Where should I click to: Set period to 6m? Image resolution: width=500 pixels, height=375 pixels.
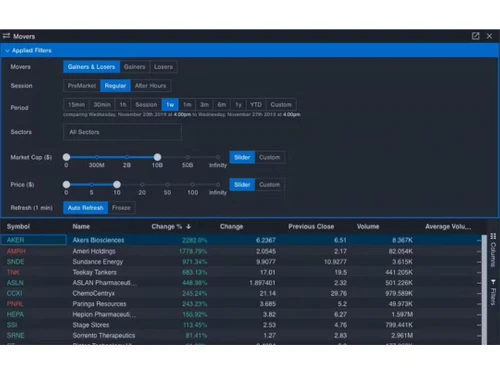click(222, 105)
